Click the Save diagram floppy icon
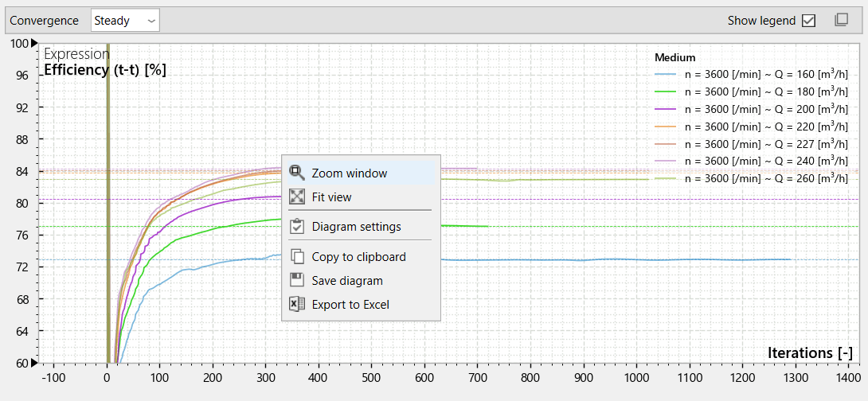868x401 pixels. [x=297, y=280]
